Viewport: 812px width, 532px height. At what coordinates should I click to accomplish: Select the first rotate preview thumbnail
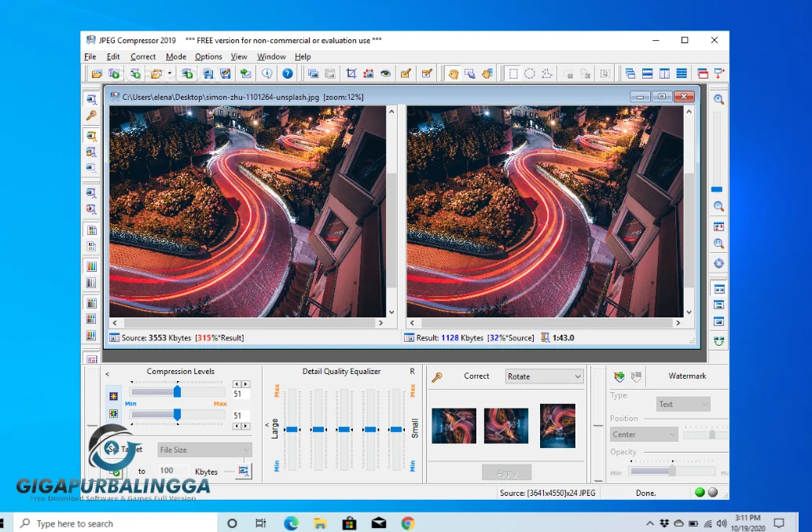point(454,426)
